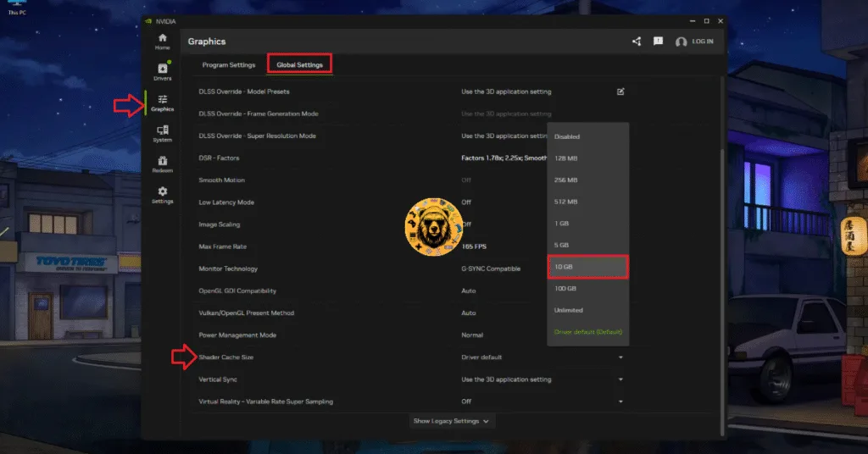868x454 pixels.
Task: Select 10 GB option
Action: coord(588,267)
